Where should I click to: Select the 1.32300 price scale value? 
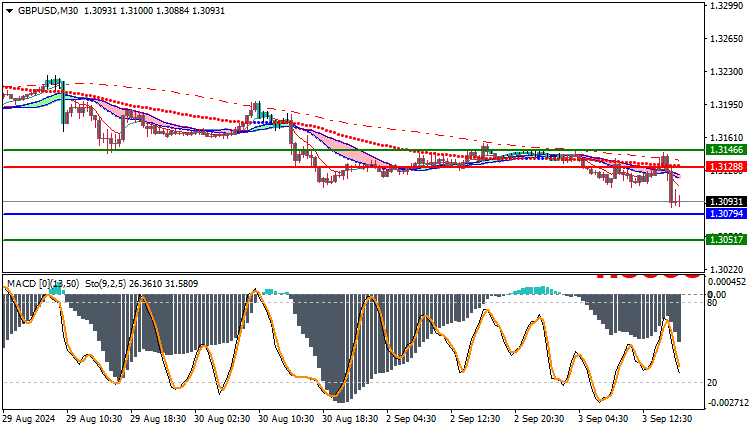[x=727, y=72]
